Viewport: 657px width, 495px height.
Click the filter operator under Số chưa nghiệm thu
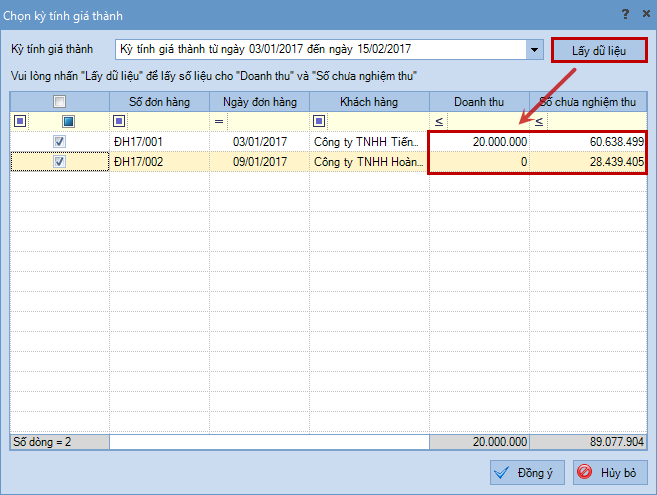(539, 121)
